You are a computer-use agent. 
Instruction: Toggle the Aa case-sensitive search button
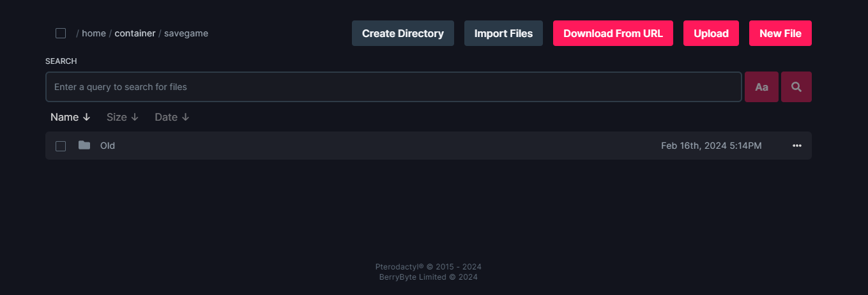coord(761,87)
